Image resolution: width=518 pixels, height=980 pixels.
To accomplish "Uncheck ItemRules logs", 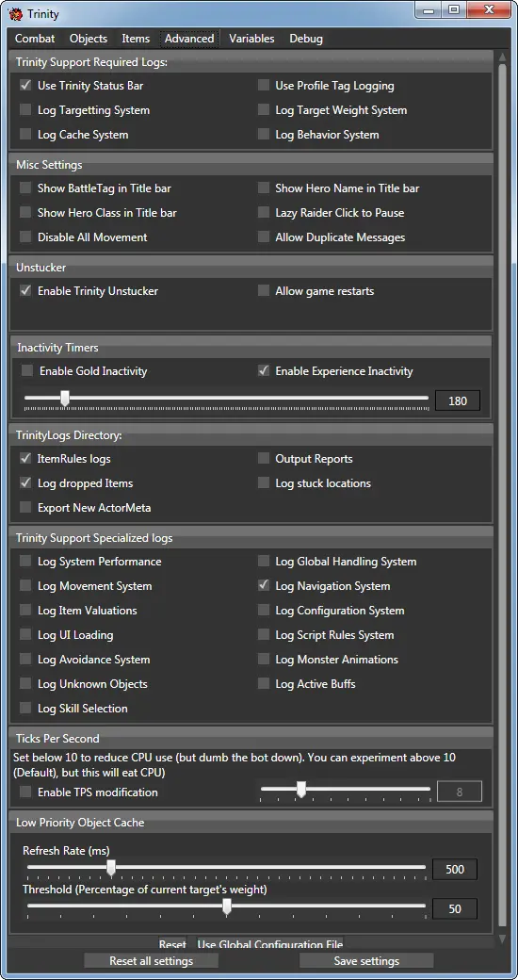I will 25,458.
